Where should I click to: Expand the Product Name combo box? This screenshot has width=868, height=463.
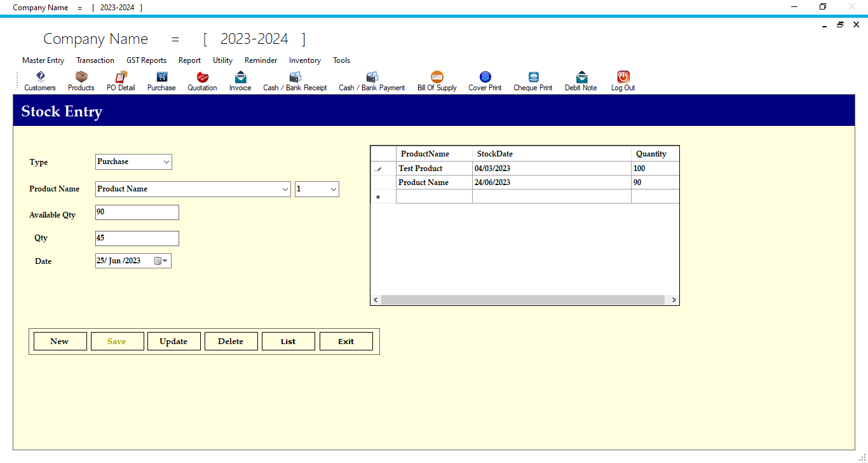285,189
